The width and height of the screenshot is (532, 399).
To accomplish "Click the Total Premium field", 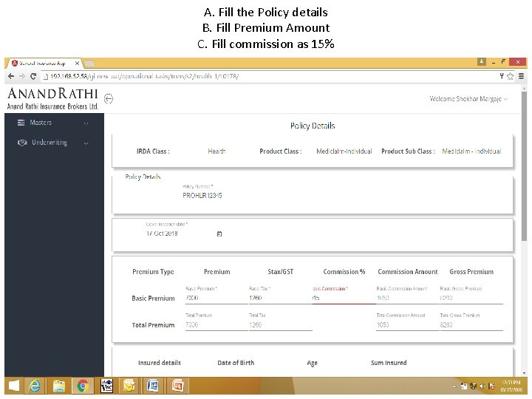I will (x=216, y=324).
